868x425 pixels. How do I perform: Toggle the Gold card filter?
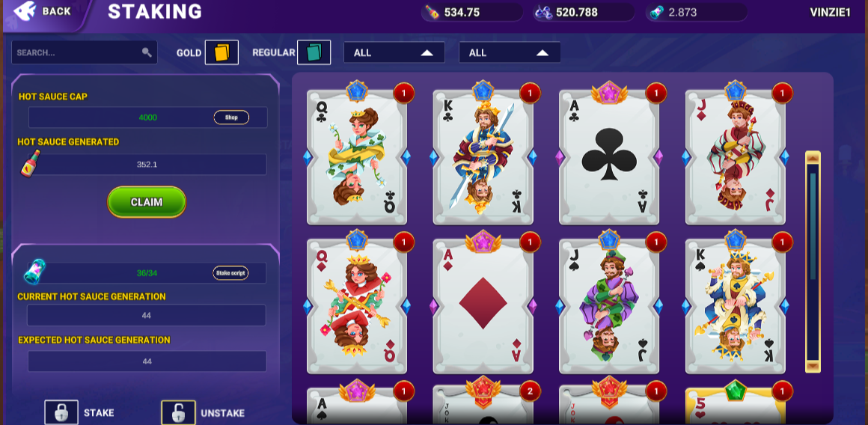click(x=221, y=52)
